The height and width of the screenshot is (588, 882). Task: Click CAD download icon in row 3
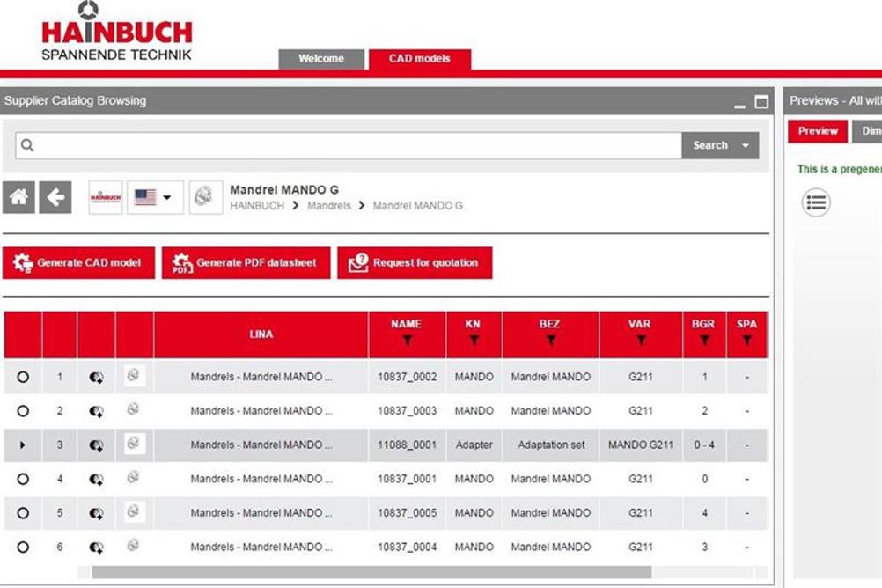(96, 445)
